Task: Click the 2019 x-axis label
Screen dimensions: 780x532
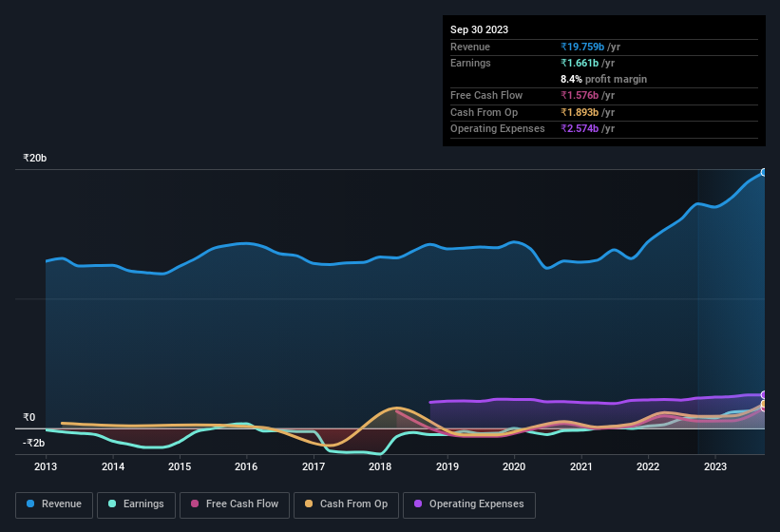Action: coord(447,466)
